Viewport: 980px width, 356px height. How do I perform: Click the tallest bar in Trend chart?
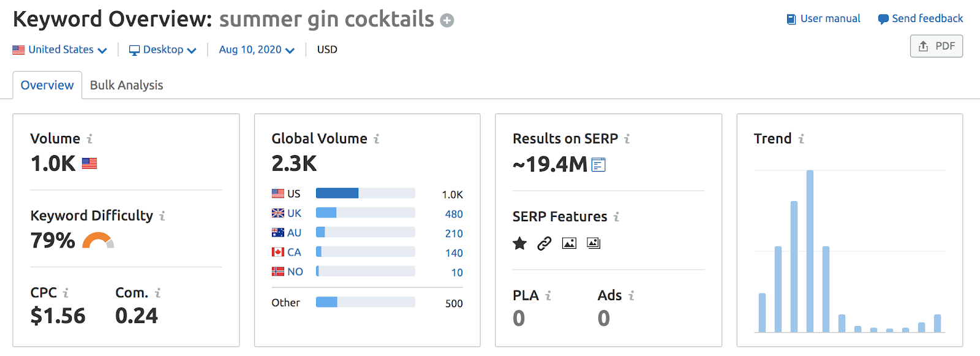point(810,251)
